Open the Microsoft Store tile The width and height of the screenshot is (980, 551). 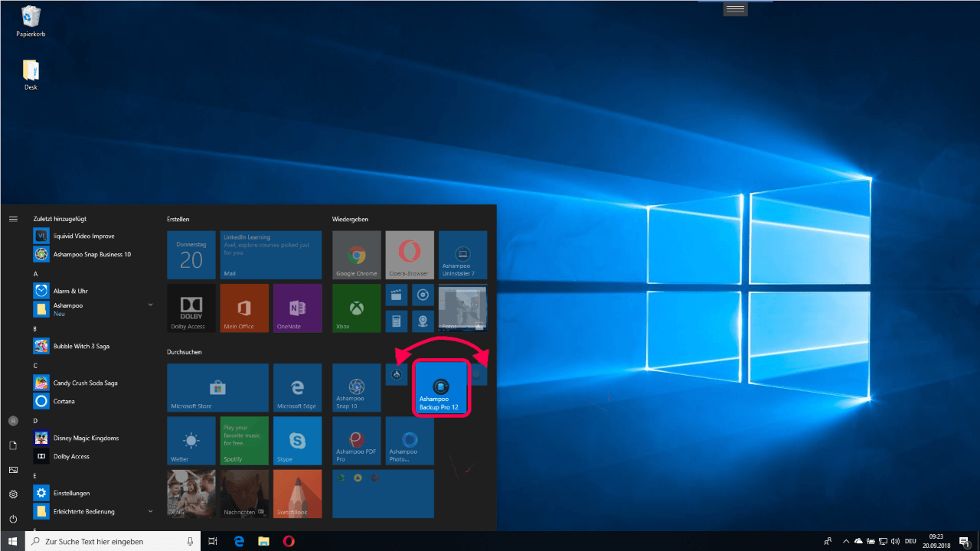point(217,387)
